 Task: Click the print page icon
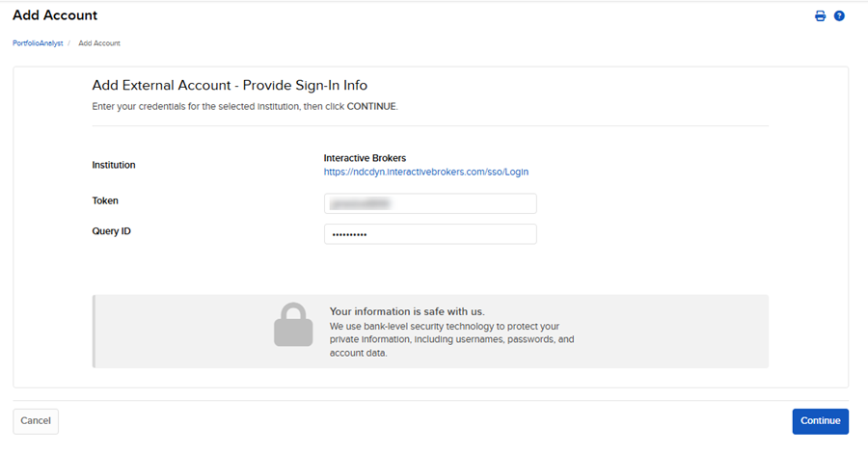pyautogui.click(x=820, y=16)
